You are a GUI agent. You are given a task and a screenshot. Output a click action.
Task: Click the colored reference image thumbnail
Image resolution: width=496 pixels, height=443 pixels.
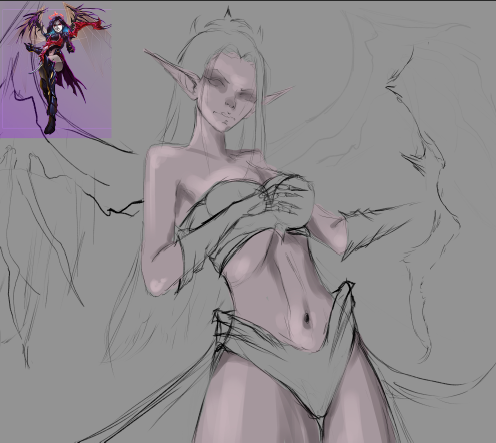coord(56,70)
